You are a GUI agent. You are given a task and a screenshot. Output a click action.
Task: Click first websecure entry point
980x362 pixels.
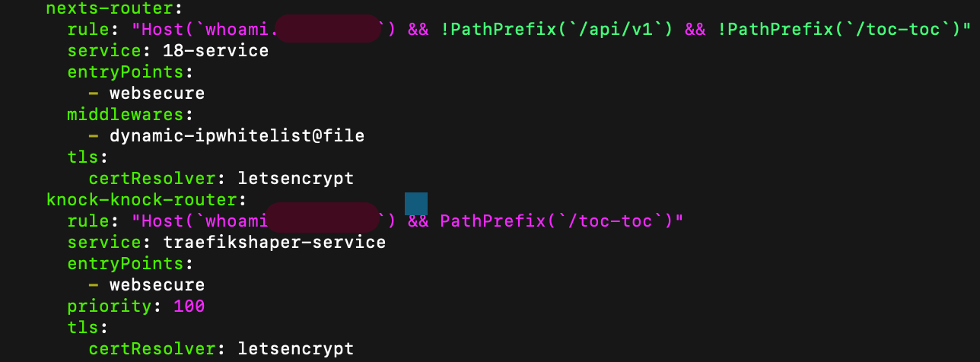[x=157, y=94]
